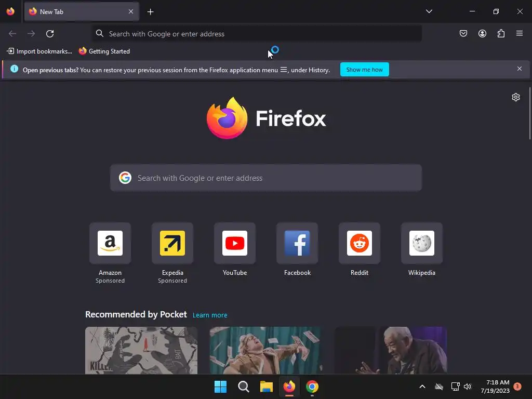
Task: Click the "Recommended by Pocket" heading
Action: [x=136, y=314]
